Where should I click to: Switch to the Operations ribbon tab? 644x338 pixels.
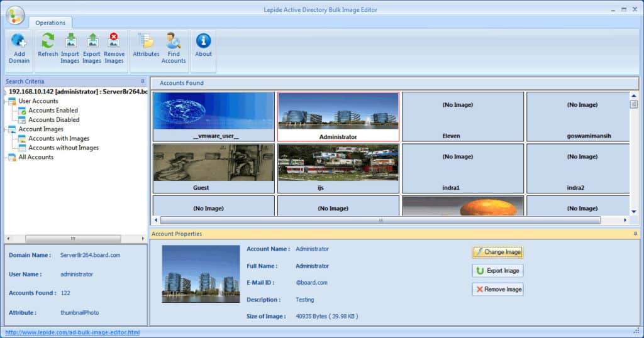pyautogui.click(x=50, y=23)
